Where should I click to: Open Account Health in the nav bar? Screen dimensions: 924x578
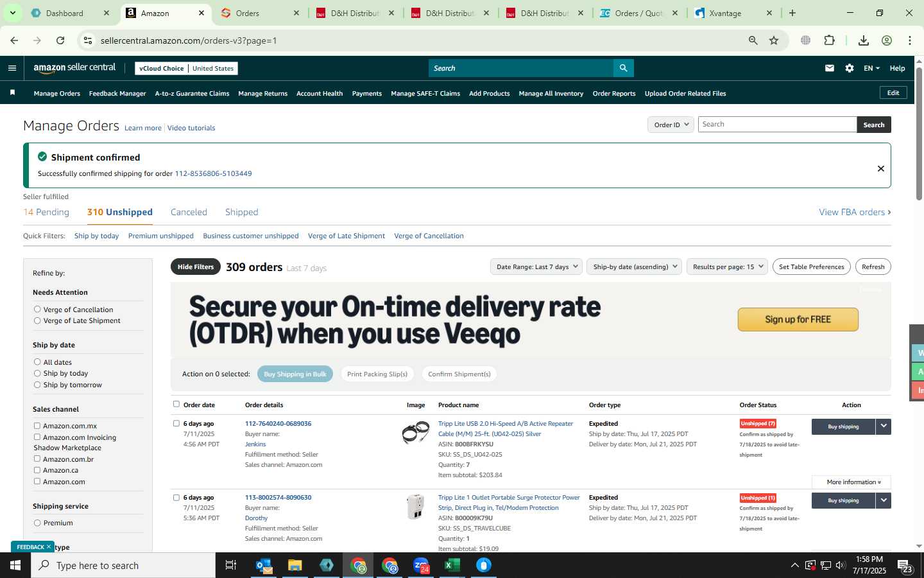click(320, 93)
